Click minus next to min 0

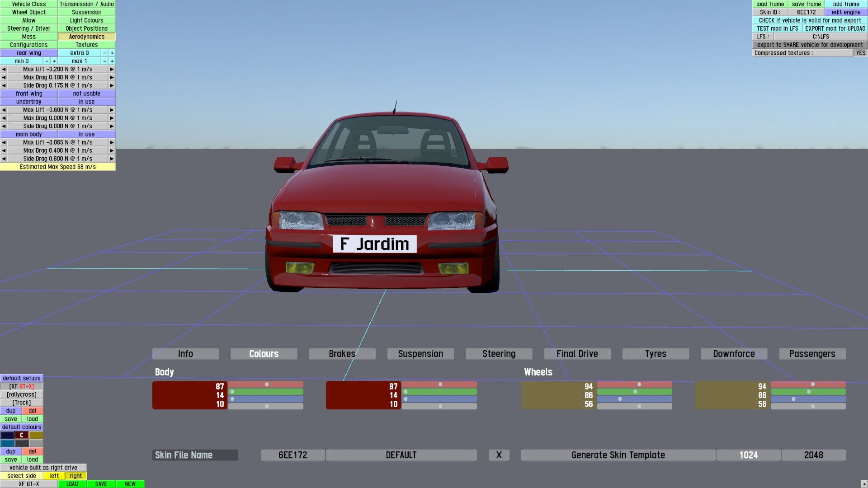(47, 61)
